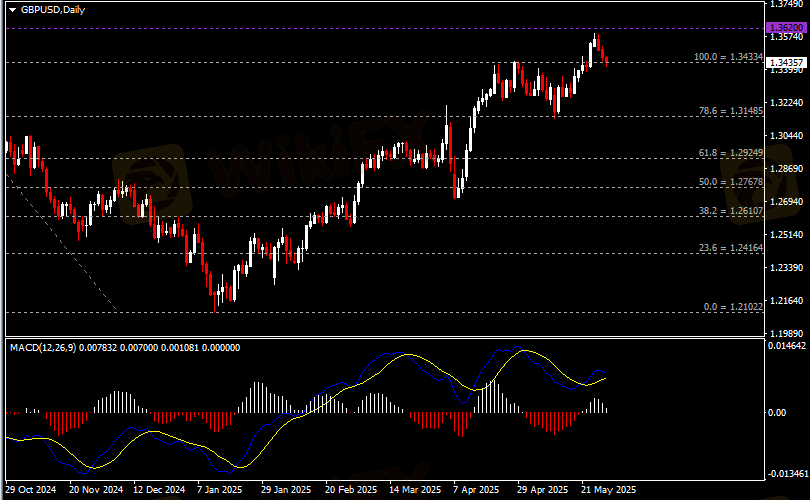The height and width of the screenshot is (500, 810).
Task: Open the chart menu triangle beside GBPUSD,Daily
Action: [x=12, y=10]
